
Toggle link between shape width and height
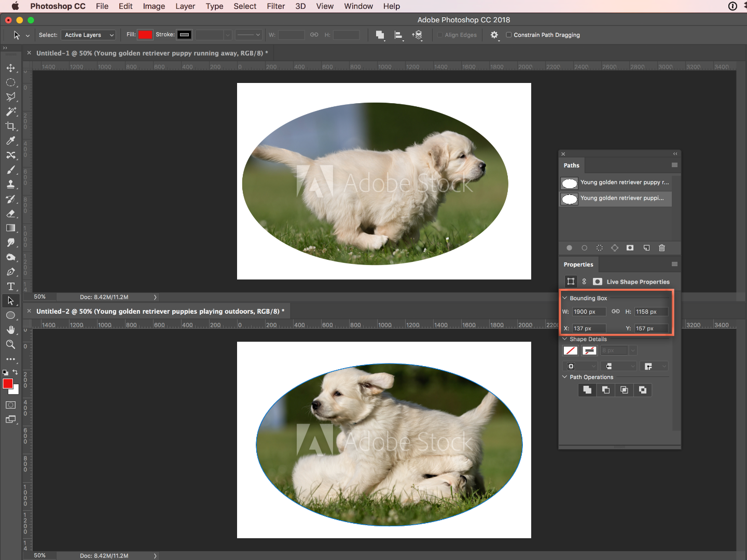pyautogui.click(x=615, y=312)
